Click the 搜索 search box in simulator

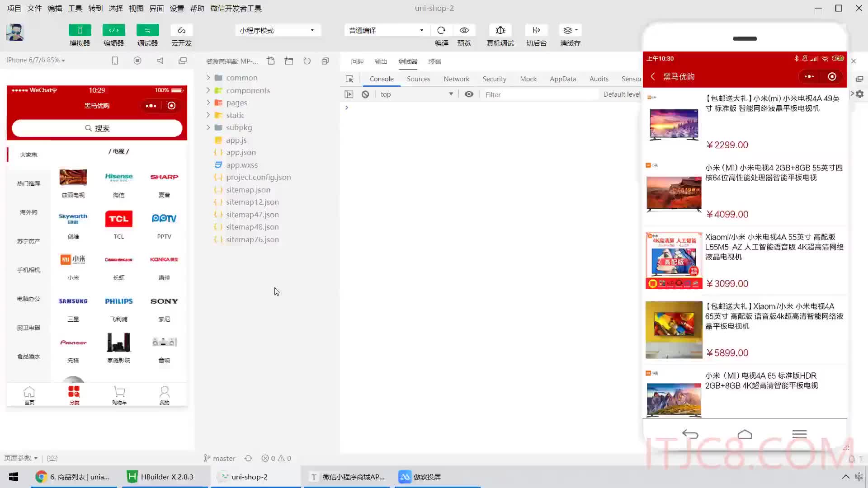pyautogui.click(x=97, y=128)
